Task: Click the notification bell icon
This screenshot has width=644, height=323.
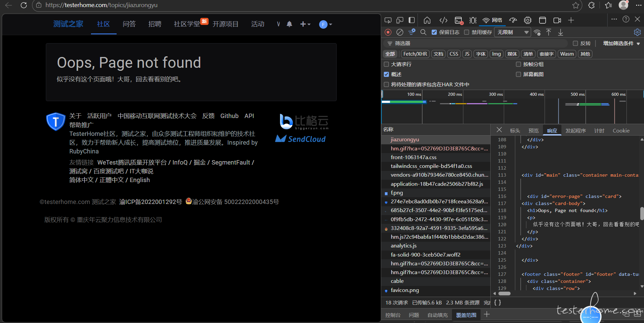Action: (289, 24)
